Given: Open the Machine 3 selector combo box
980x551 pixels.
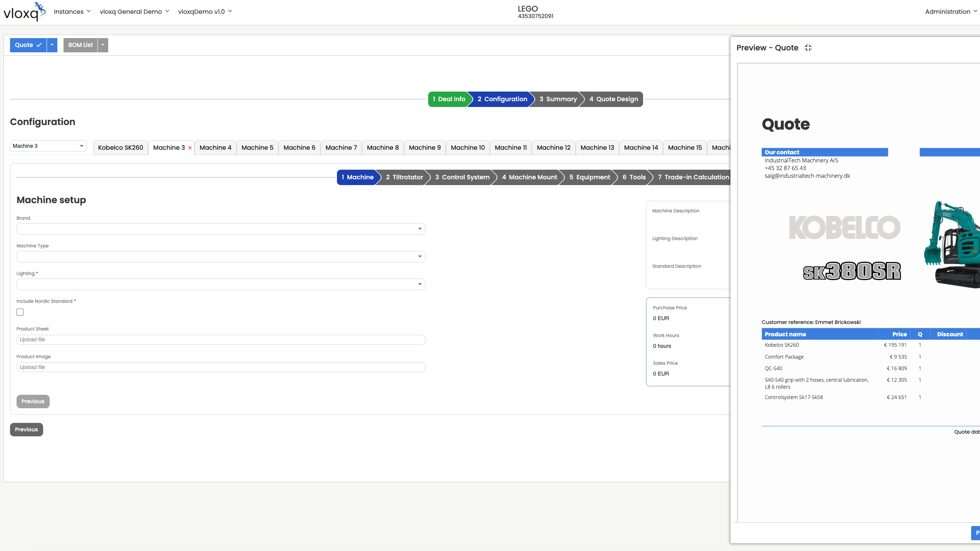Looking at the screenshot, I should pyautogui.click(x=48, y=146).
